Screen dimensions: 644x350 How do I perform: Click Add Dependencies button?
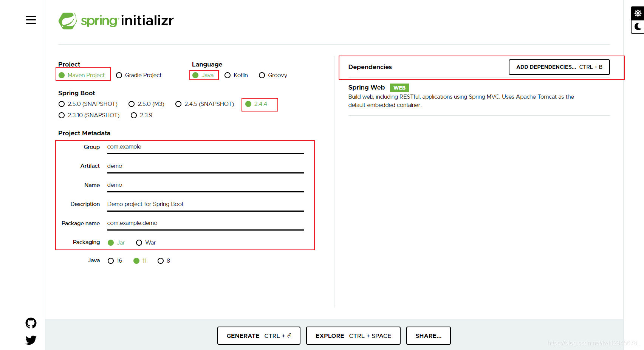(x=559, y=67)
